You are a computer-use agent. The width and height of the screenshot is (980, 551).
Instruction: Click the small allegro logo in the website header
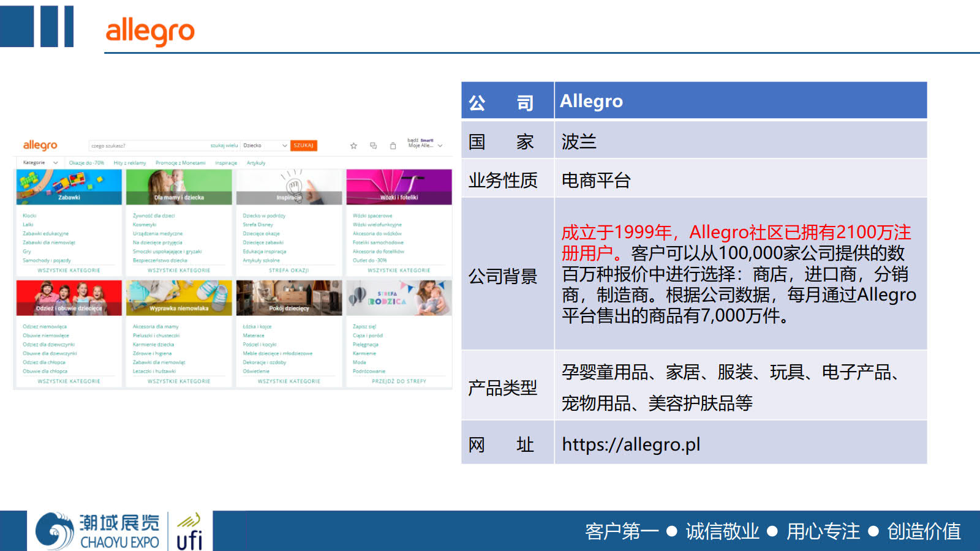(40, 145)
